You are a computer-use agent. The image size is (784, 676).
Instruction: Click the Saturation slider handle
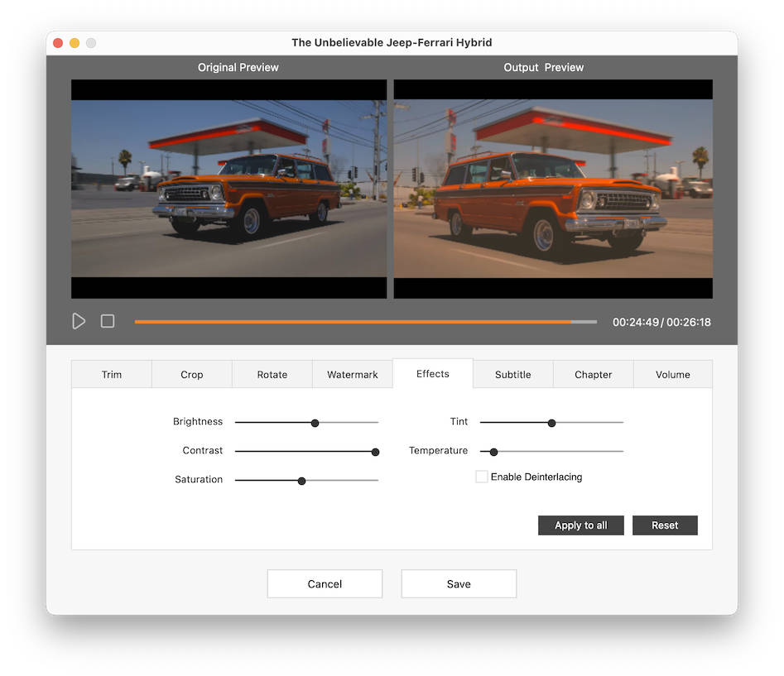point(301,481)
